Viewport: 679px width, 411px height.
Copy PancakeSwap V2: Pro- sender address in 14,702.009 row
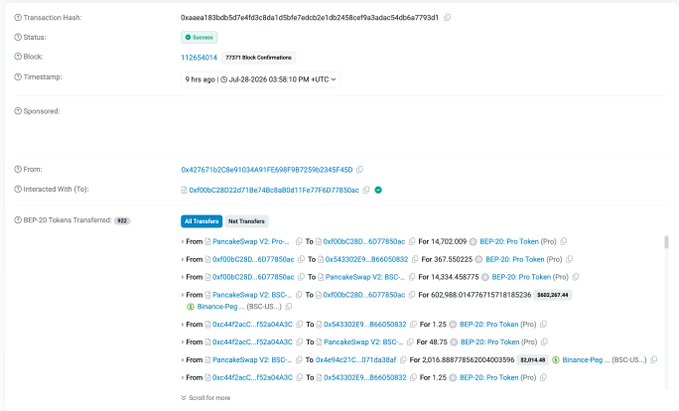[x=299, y=242]
